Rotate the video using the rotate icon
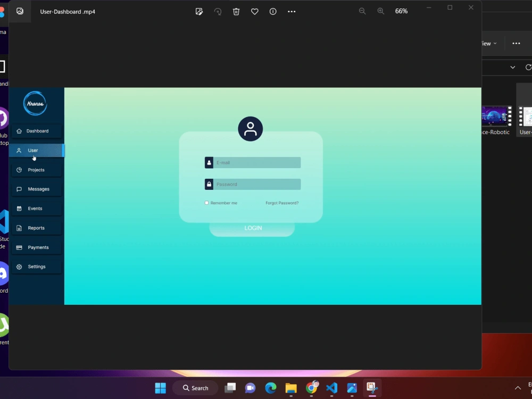The width and height of the screenshot is (532, 399). click(218, 11)
